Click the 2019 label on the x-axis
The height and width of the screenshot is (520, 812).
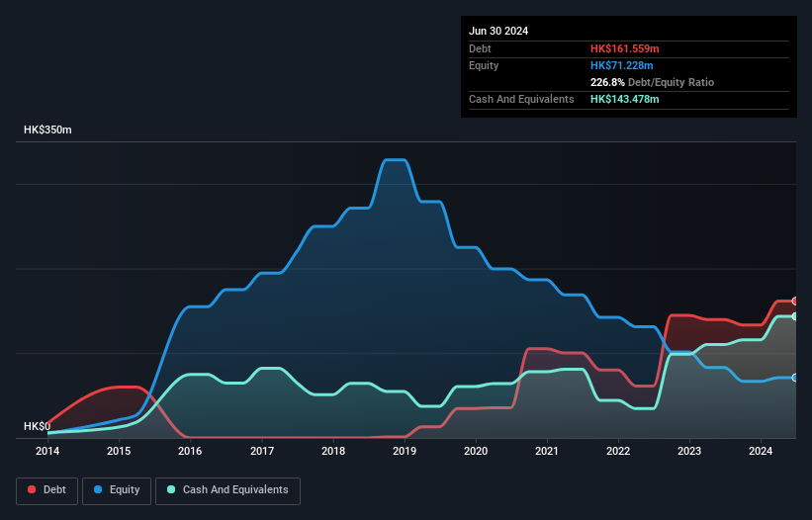point(405,451)
